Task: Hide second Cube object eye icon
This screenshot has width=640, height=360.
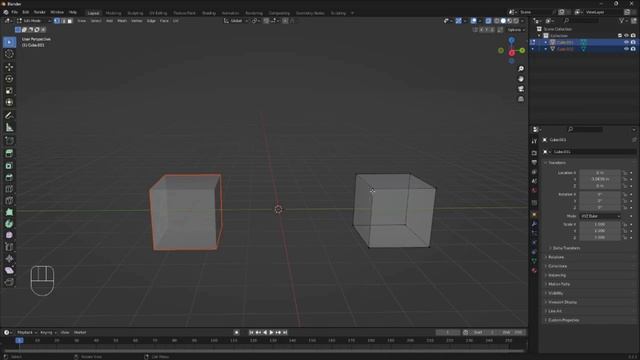Action: [627, 49]
